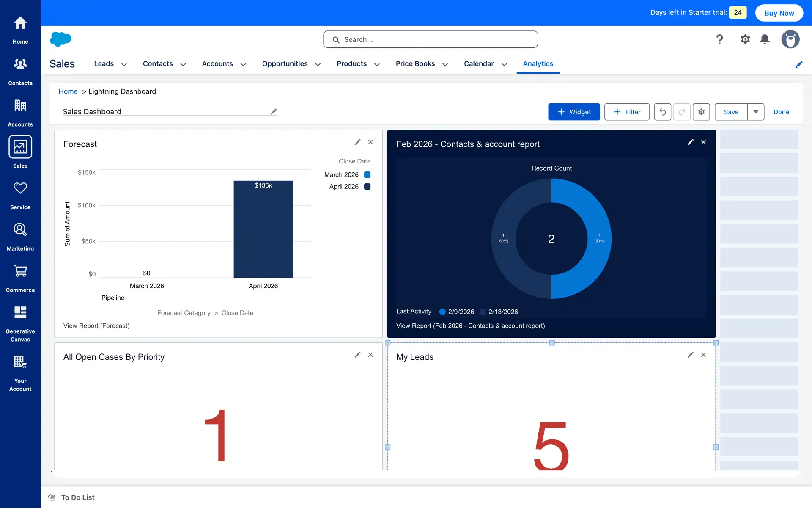The width and height of the screenshot is (812, 508).
Task: Click into the Search field
Action: click(431, 39)
